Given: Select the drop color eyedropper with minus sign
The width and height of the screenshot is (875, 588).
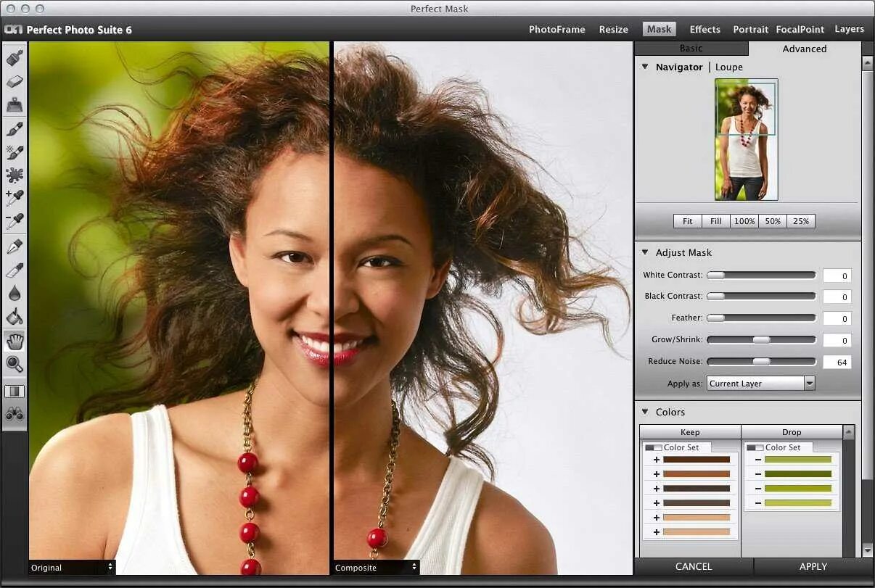Looking at the screenshot, I should click(15, 221).
